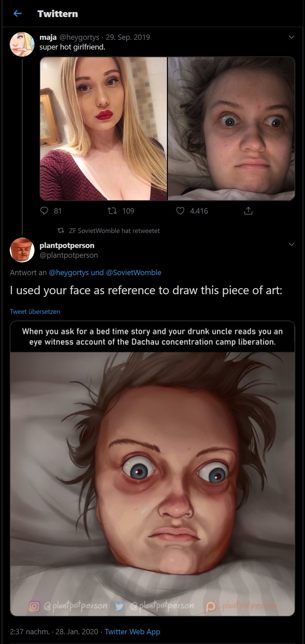Click the maja display name
The image size is (305, 644).
pyautogui.click(x=48, y=37)
